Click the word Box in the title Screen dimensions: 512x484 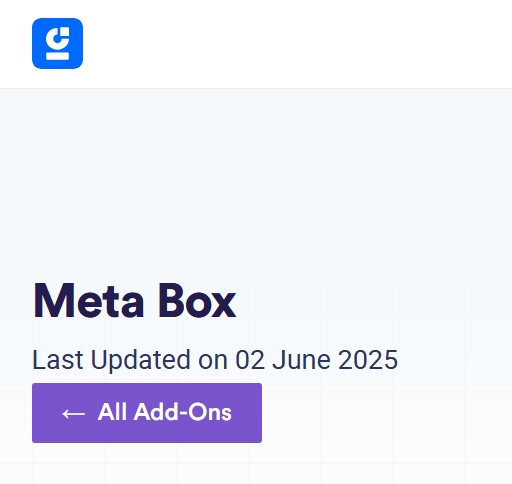197,301
